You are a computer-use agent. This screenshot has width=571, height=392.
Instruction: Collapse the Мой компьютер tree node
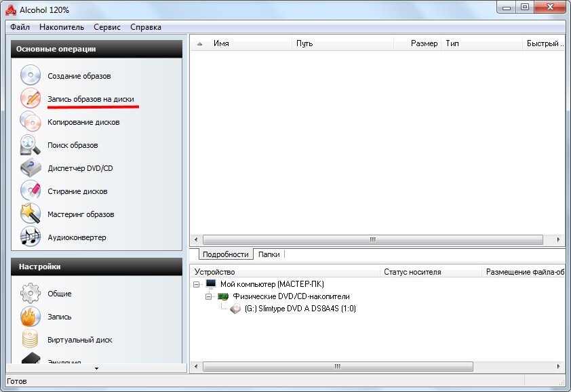[196, 284]
